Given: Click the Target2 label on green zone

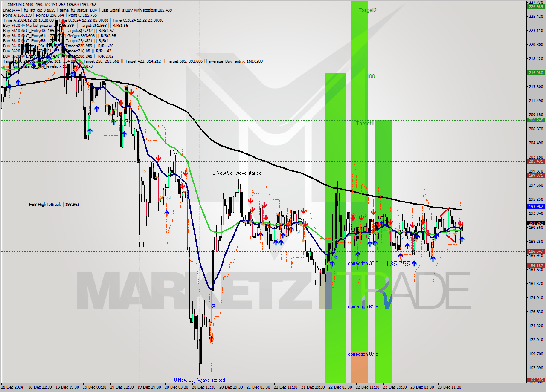Looking at the screenshot, I should pyautogui.click(x=367, y=10).
